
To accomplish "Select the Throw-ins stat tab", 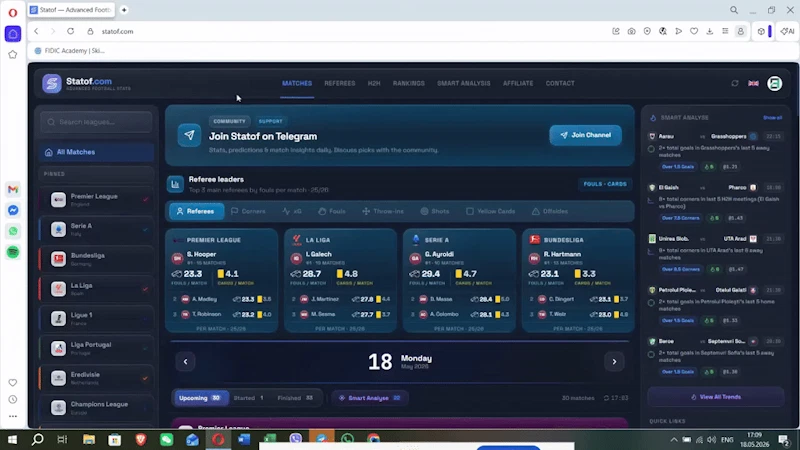I will (x=383, y=211).
